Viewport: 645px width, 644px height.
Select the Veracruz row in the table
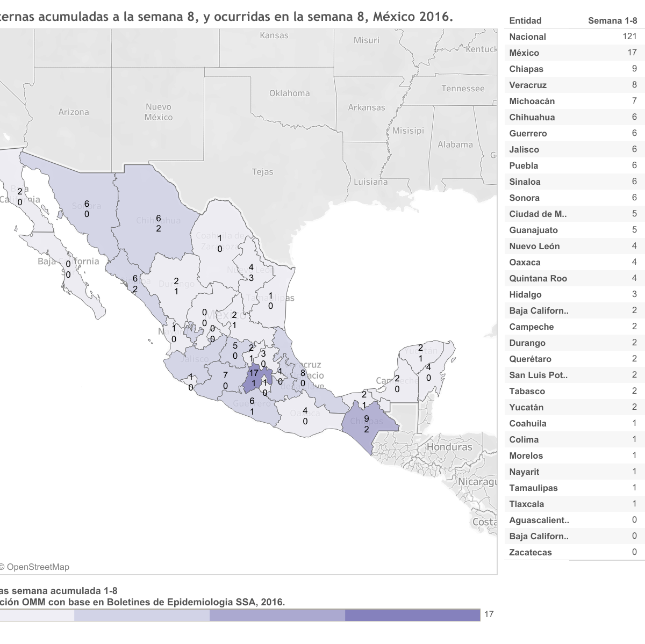[572, 85]
